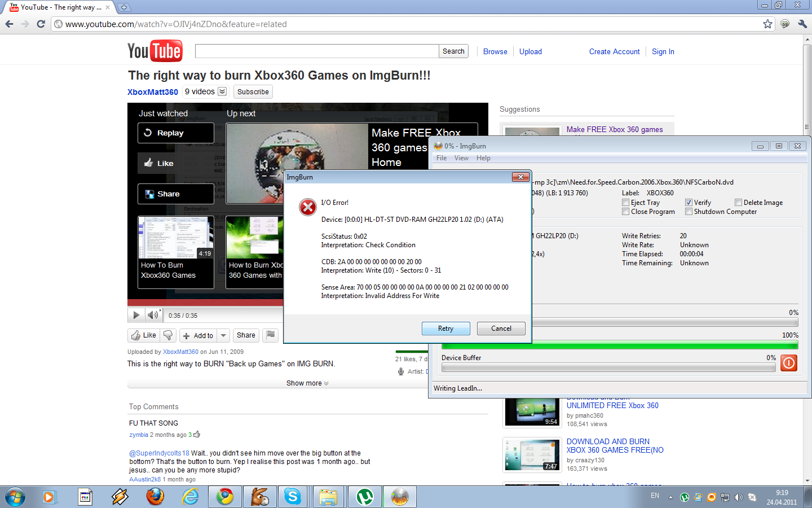Open Internet Explorer from the taskbar

point(191,497)
